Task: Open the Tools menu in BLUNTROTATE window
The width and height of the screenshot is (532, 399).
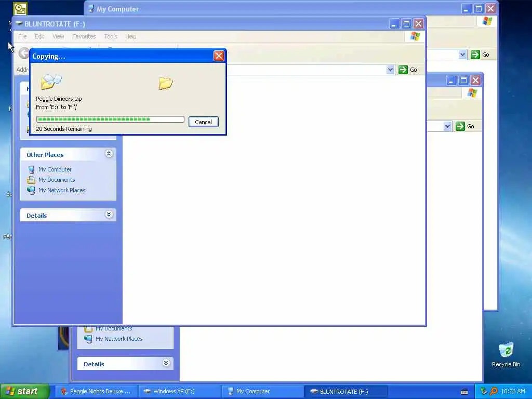Action: 111,36
